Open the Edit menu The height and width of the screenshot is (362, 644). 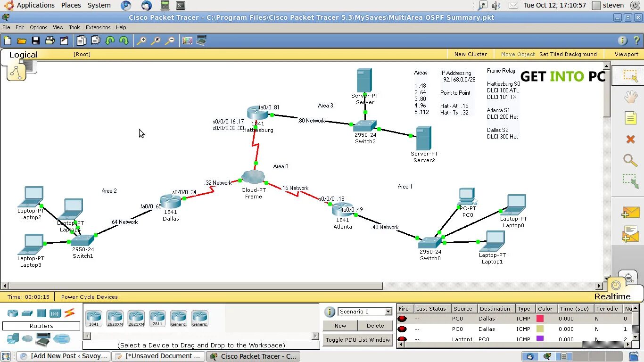[20, 27]
